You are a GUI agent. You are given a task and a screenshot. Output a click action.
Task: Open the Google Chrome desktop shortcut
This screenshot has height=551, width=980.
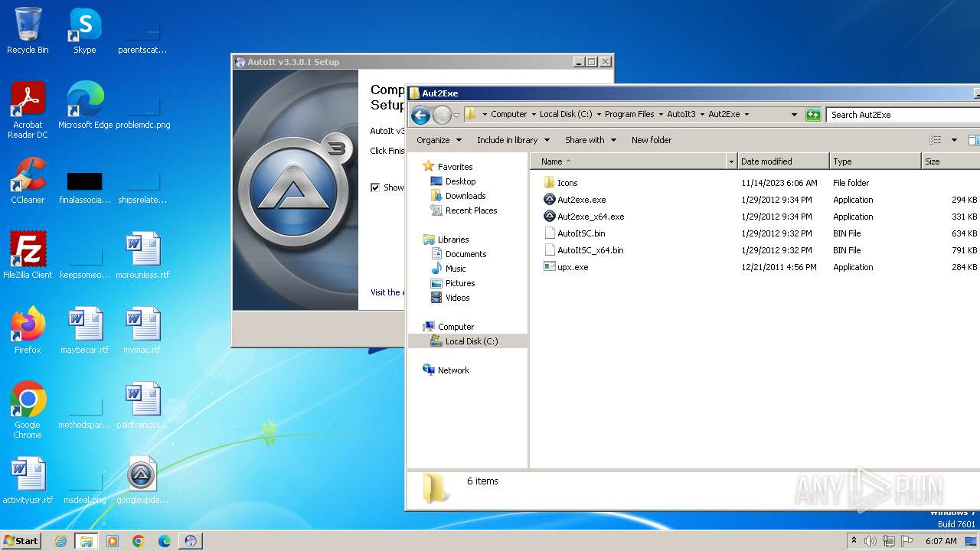click(28, 410)
